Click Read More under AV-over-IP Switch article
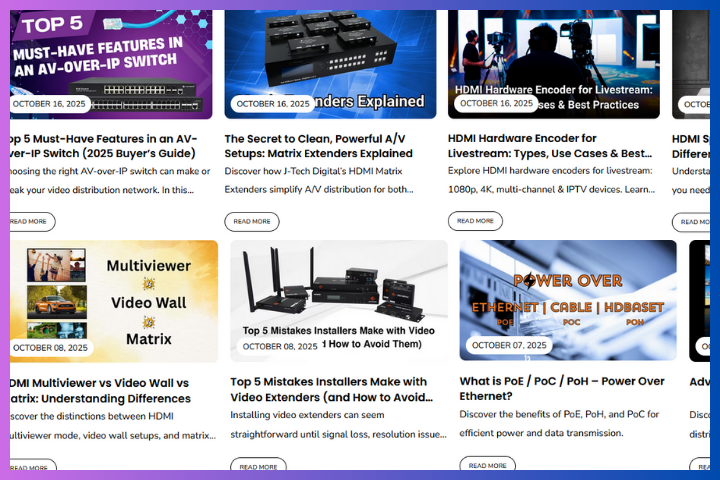720x480 pixels. pos(30,222)
